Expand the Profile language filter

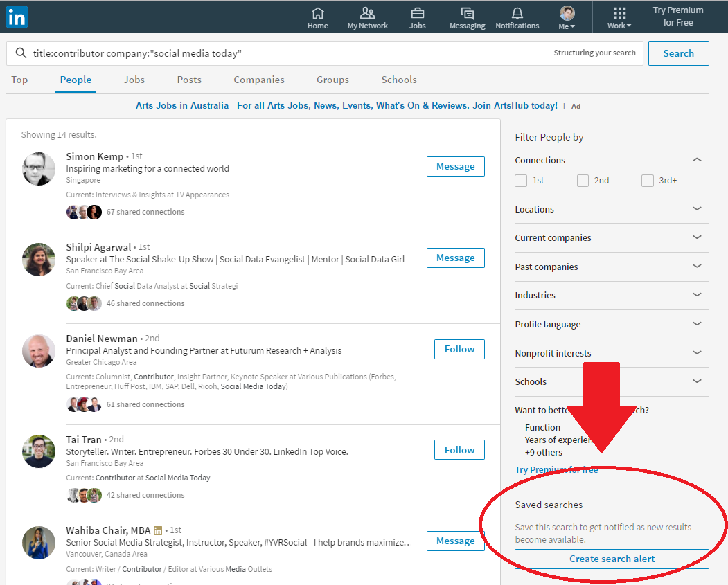tap(697, 324)
